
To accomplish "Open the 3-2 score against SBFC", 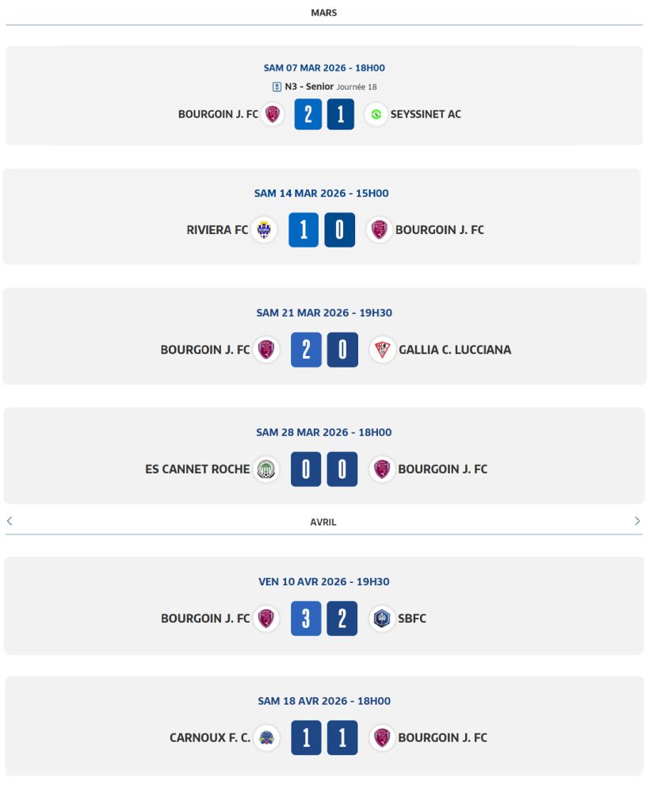I will [324, 619].
